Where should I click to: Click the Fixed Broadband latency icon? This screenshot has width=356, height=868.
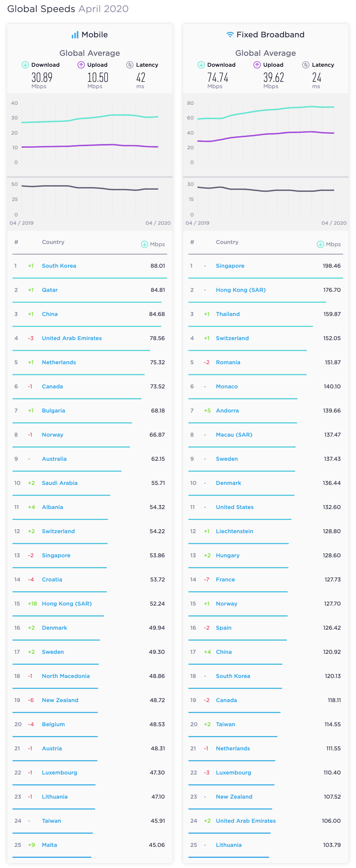[306, 65]
